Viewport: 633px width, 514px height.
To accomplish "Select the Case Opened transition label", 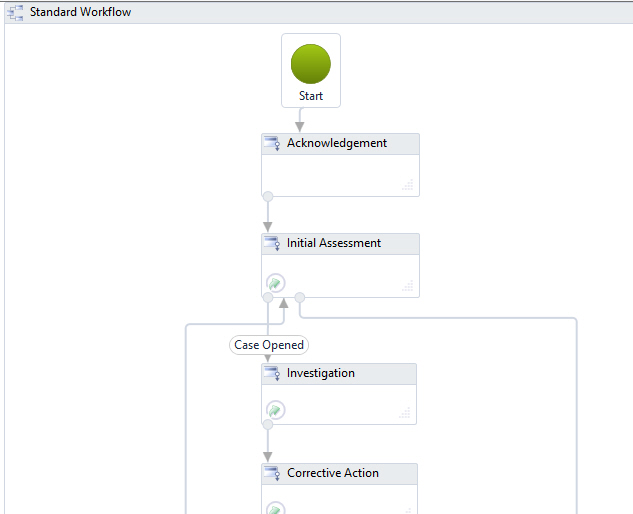I will tap(269, 345).
